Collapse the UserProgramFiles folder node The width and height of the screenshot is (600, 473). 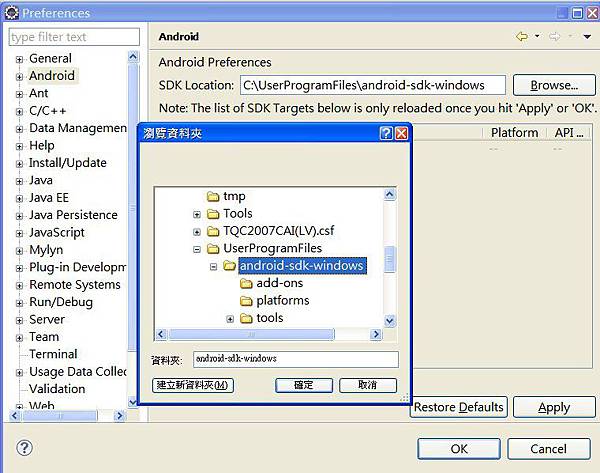(x=197, y=250)
